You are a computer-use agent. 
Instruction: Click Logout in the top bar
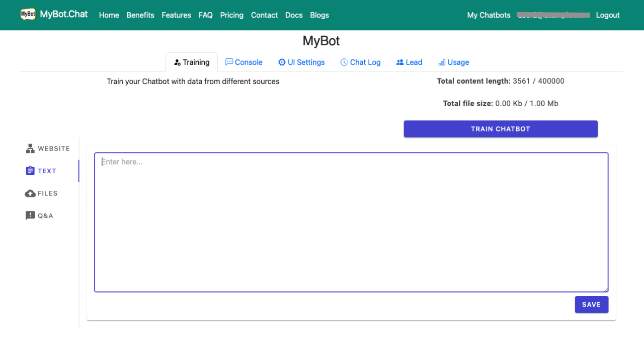point(607,15)
